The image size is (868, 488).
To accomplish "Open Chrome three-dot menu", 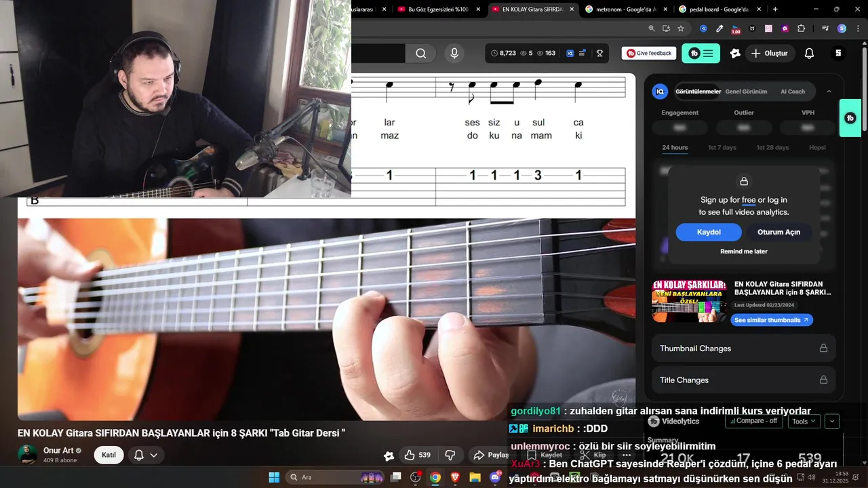I will click(x=858, y=28).
